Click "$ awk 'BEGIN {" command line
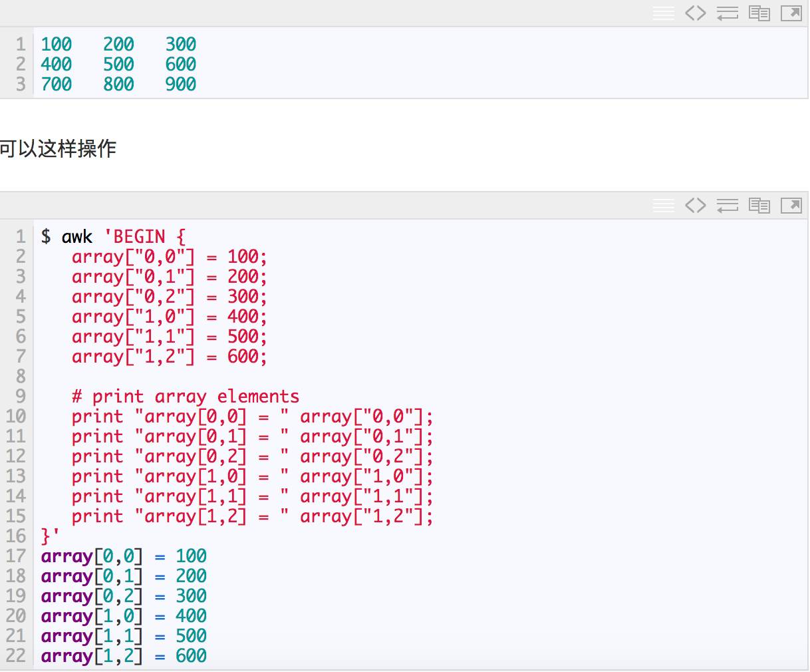 114,237
